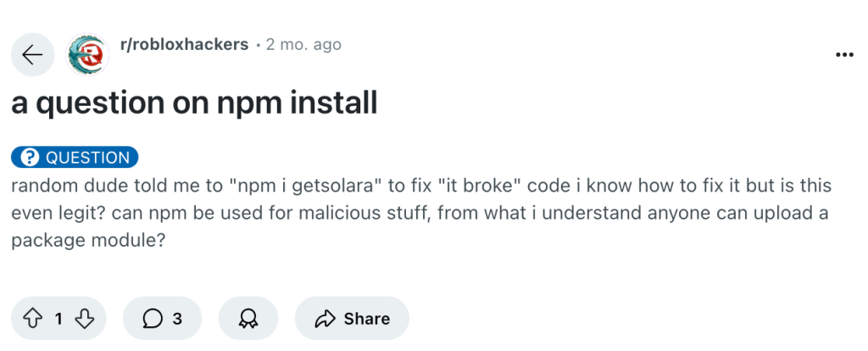Click the share arrow icon
Screen dimensions: 868x351
(x=325, y=319)
